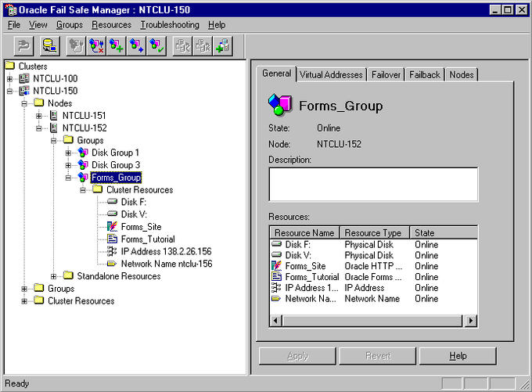Screen dimensions: 532x392
Task: Click the database server toolbar icon
Action: click(50, 46)
